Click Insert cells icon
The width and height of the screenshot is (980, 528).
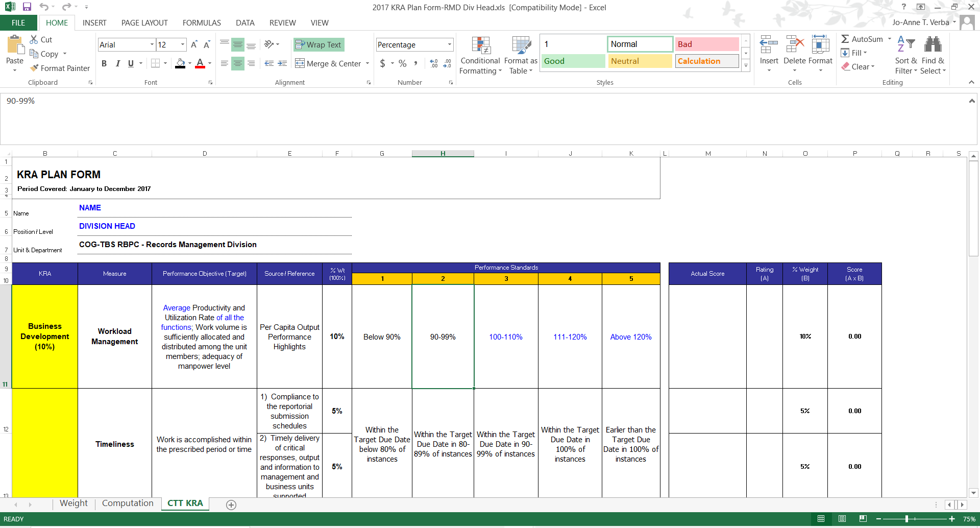[769, 45]
